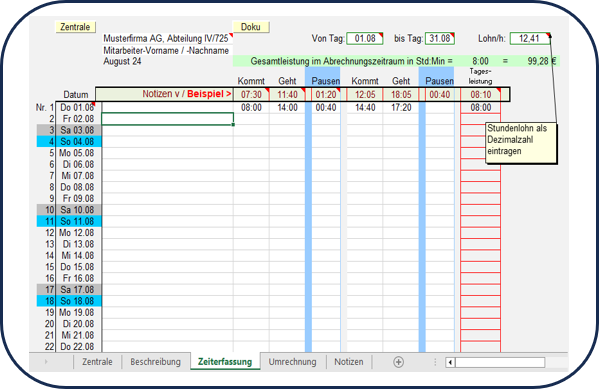Click the horizontal scrollbar left arrow

(450, 362)
